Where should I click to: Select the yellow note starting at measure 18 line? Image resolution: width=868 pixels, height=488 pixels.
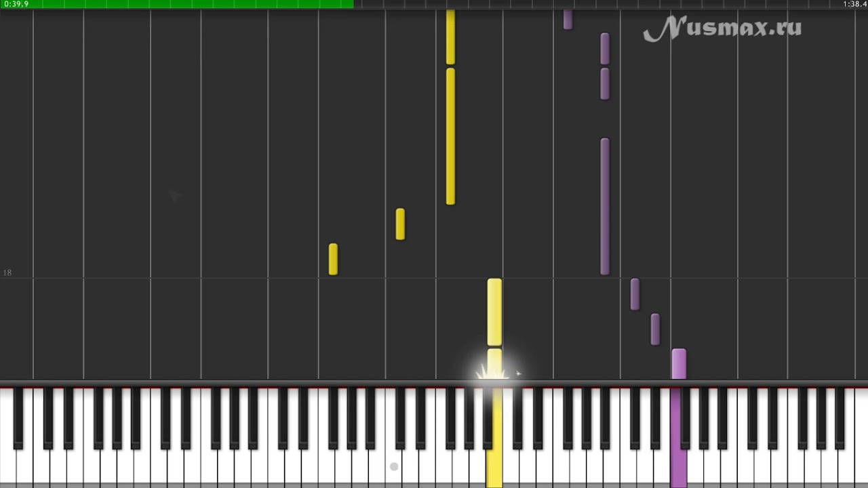[494, 312]
